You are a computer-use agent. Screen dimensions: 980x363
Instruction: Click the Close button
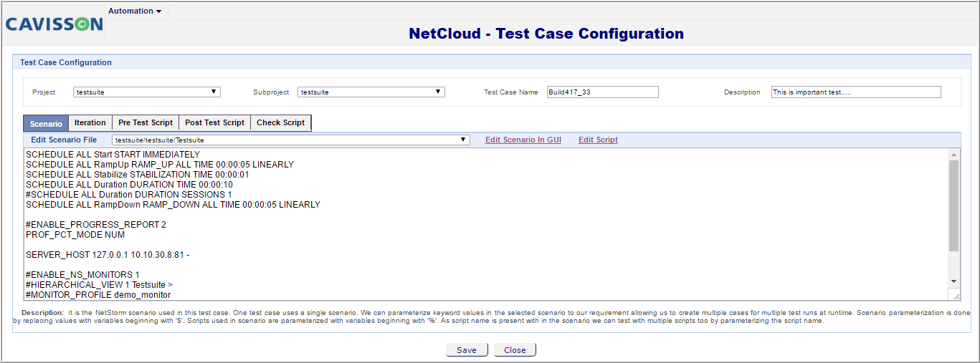click(x=515, y=350)
